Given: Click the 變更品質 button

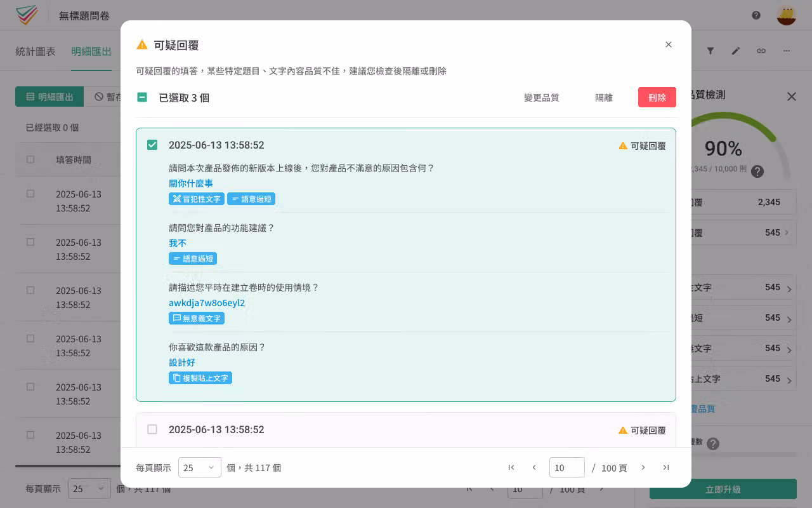Looking at the screenshot, I should tap(542, 97).
